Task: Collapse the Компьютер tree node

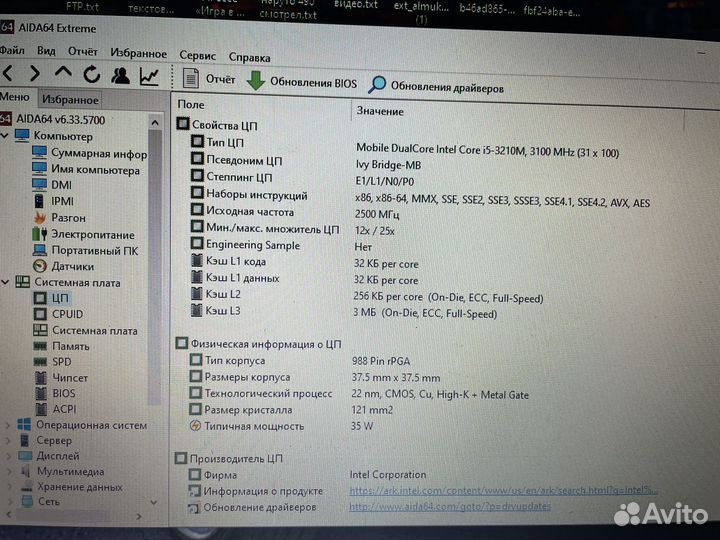Action: 7,136
